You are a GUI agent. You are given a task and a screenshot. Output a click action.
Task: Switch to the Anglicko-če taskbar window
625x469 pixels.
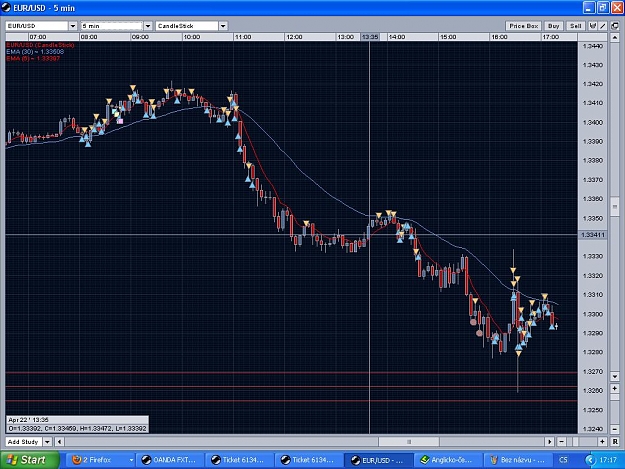pyautogui.click(x=447, y=460)
